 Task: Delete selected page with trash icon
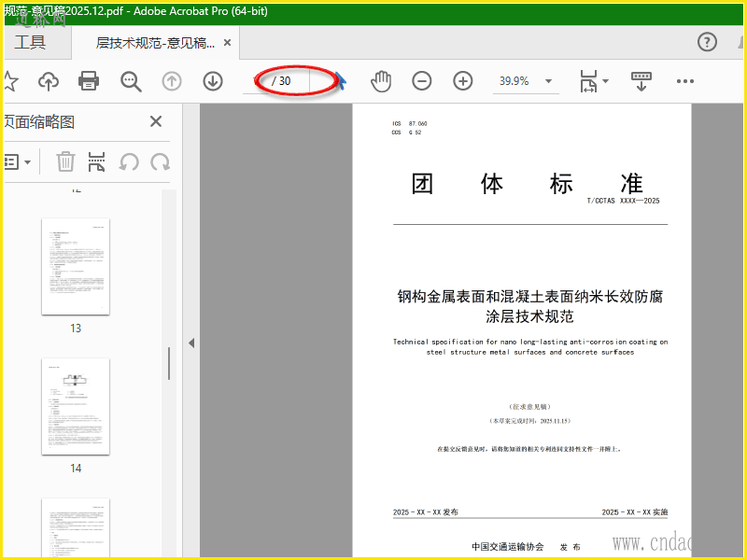coord(65,161)
